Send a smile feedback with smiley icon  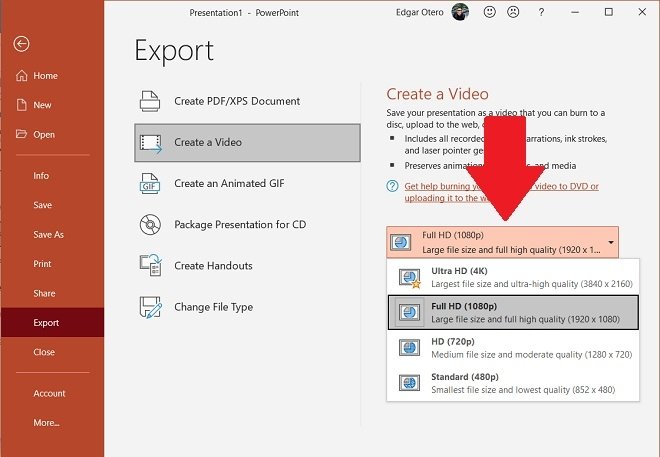490,12
